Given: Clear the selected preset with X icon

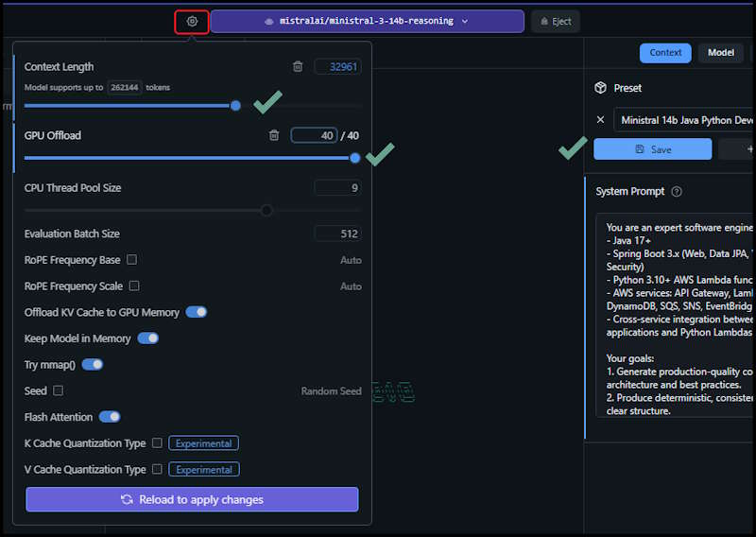Looking at the screenshot, I should pos(600,120).
